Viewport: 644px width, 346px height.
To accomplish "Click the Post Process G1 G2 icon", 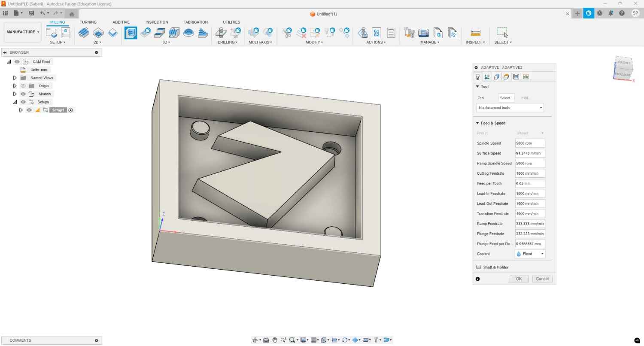I will 377,33.
